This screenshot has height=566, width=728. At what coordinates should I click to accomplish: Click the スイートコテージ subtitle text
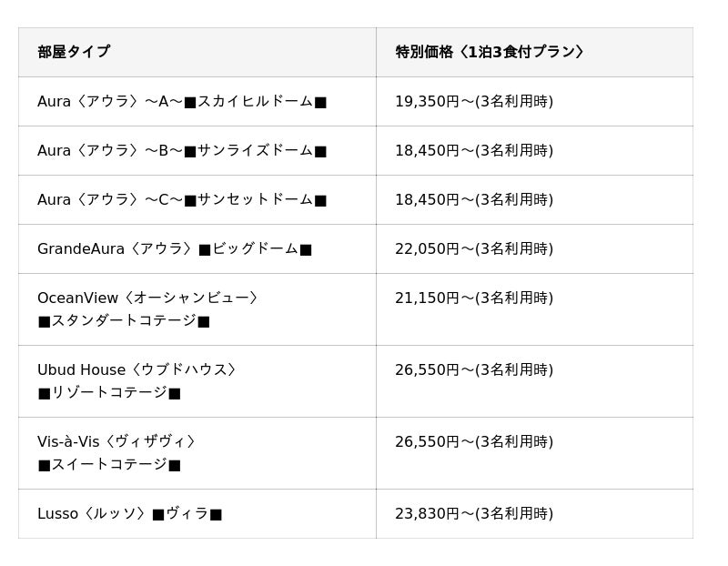(x=109, y=464)
